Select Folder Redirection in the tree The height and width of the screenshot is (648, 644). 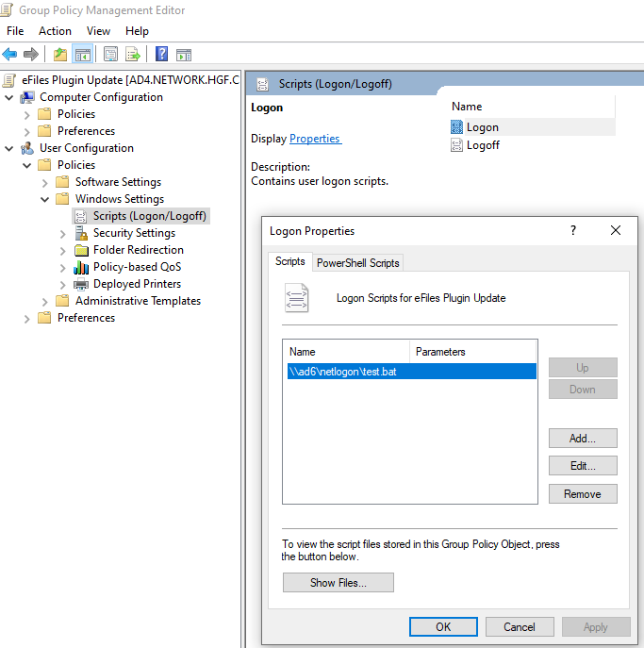pyautogui.click(x=138, y=250)
